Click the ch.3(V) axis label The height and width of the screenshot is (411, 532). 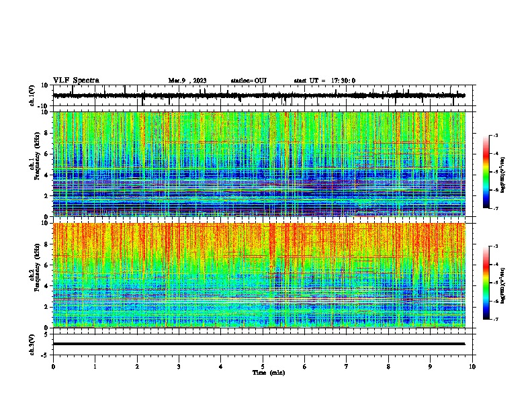tap(32, 345)
